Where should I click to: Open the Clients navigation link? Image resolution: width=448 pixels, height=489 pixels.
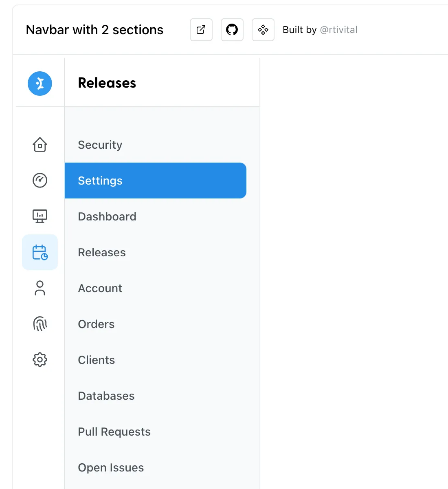coord(97,360)
